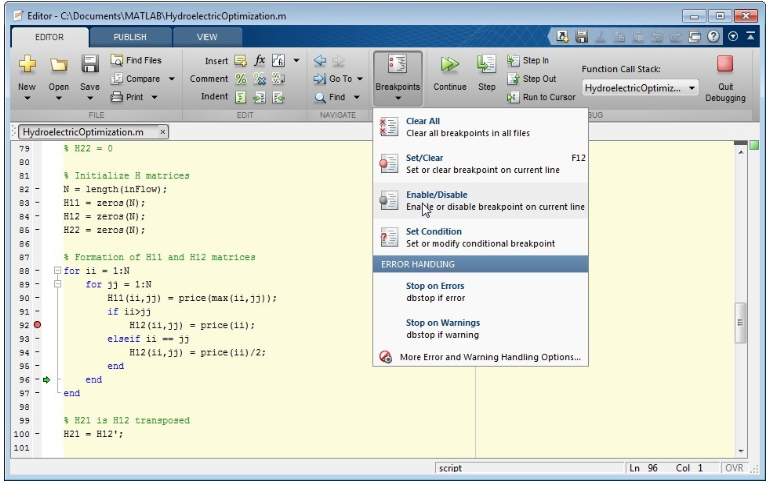767x482 pixels.
Task: Click Find Files in the File section
Action: pos(136,60)
